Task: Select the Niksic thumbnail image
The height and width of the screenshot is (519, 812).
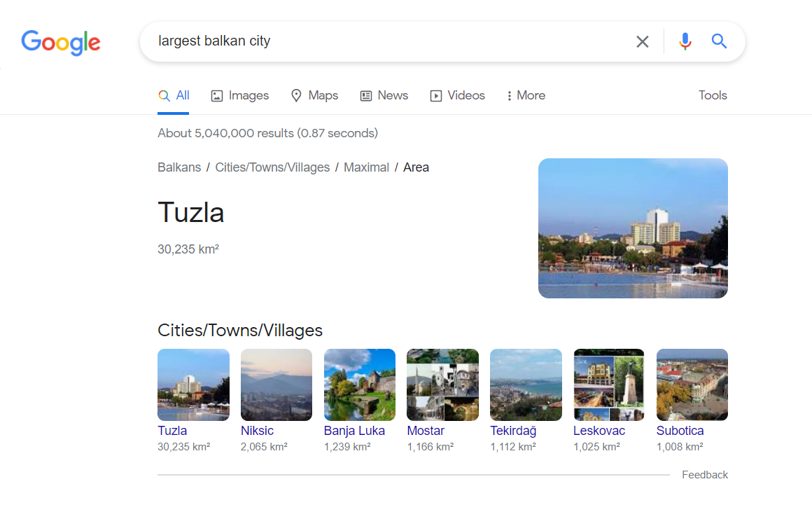Action: click(276, 385)
